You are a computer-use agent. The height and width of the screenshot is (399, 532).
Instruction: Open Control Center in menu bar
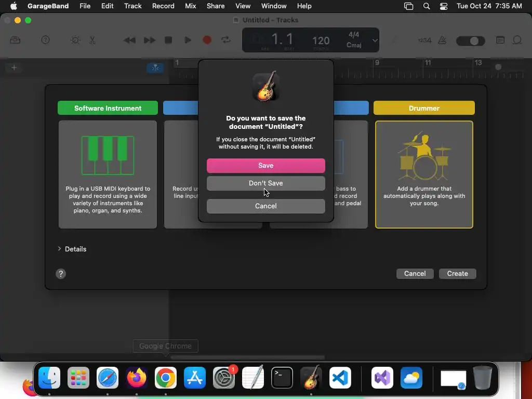click(x=444, y=6)
